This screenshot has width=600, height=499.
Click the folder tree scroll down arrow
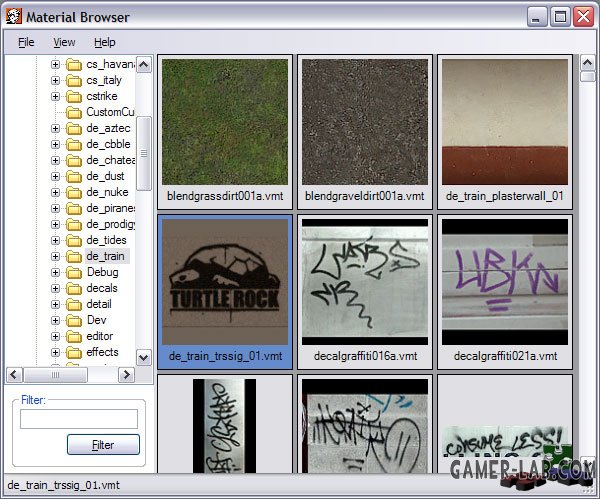pos(144,358)
